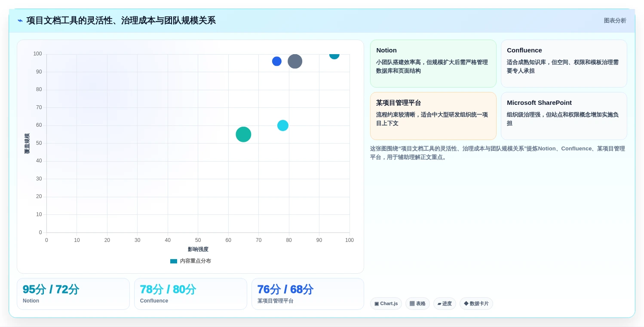Image resolution: width=644 pixels, height=327 pixels.
Task: Open the Confluence description card
Action: 564,64
